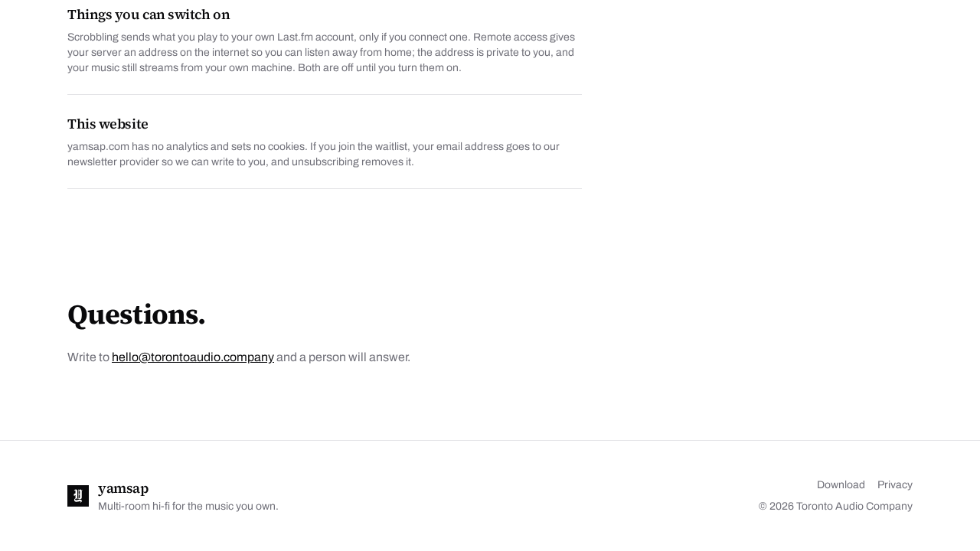980x551 pixels.
Task: Open the hello@torontoaudio.company email link
Action: coord(193,357)
